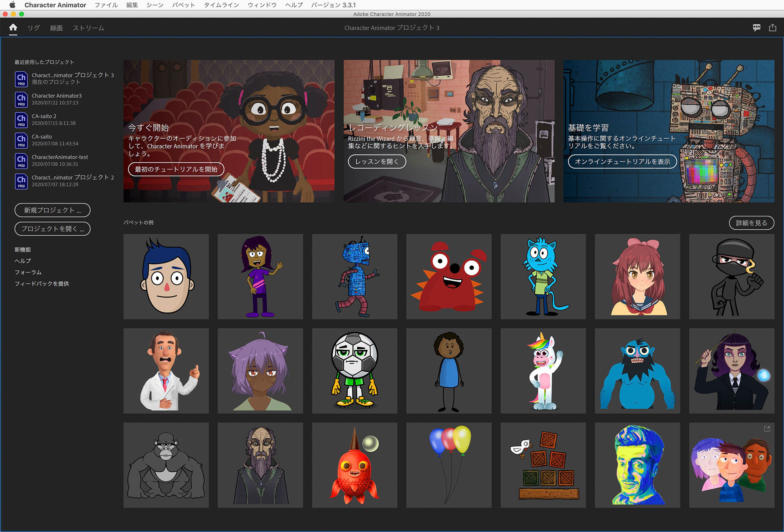Click the レコーディングレッスン wizard banner
This screenshot has width=784, height=532.
(x=449, y=131)
